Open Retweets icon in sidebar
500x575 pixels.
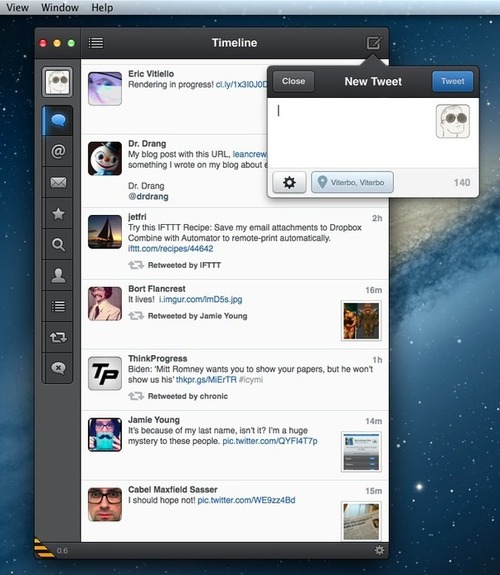58,337
